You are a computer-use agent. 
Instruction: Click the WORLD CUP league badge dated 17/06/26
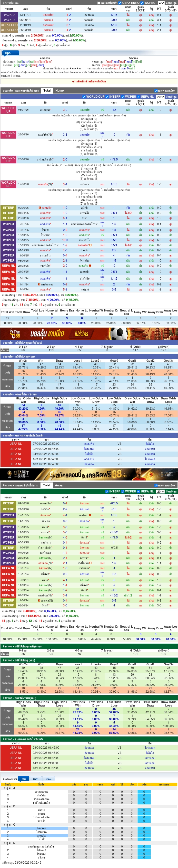(x=9, y=184)
